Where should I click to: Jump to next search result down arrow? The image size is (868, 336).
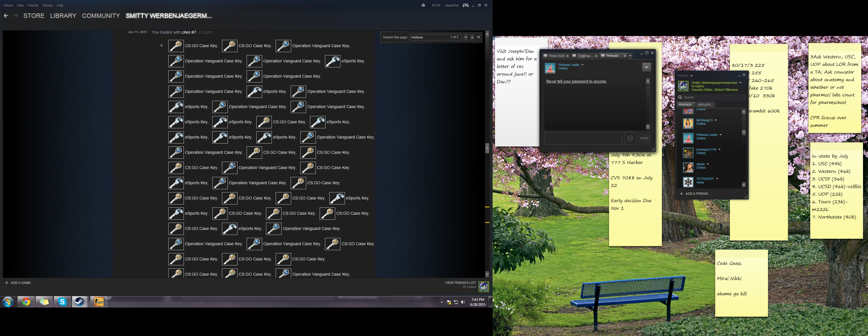pos(466,37)
